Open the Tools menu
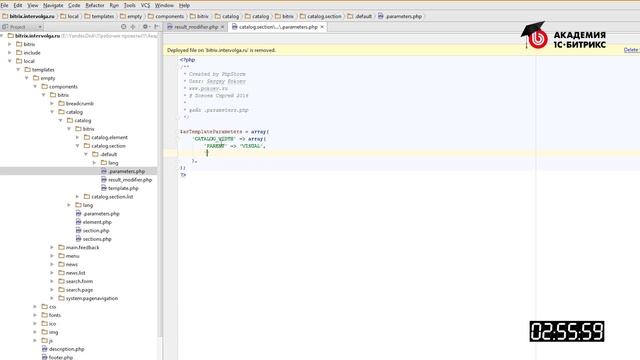This screenshot has width=640, height=360. click(x=129, y=5)
